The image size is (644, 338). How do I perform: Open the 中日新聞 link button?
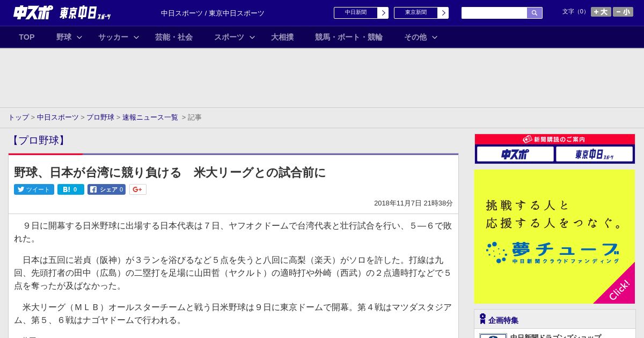[x=355, y=13]
